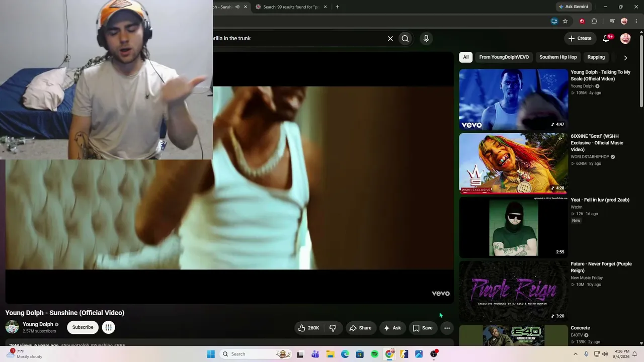
Task: Open clock showing 4:26 PM
Action: tap(622, 354)
